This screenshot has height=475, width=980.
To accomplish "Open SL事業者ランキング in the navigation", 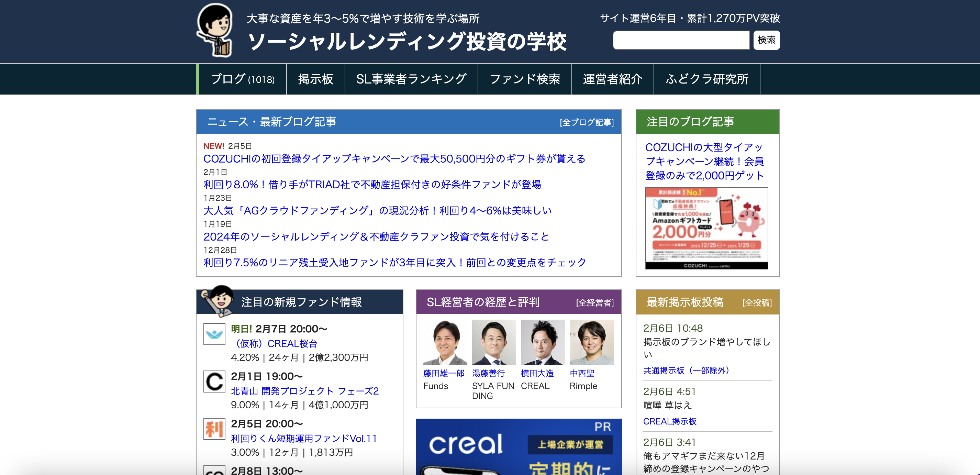I will (411, 79).
